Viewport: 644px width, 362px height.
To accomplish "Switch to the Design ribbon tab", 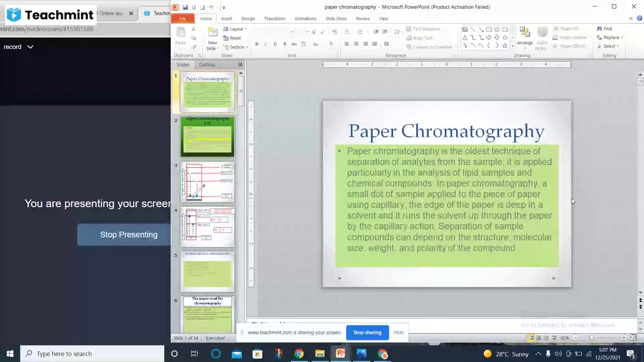I will (x=248, y=19).
